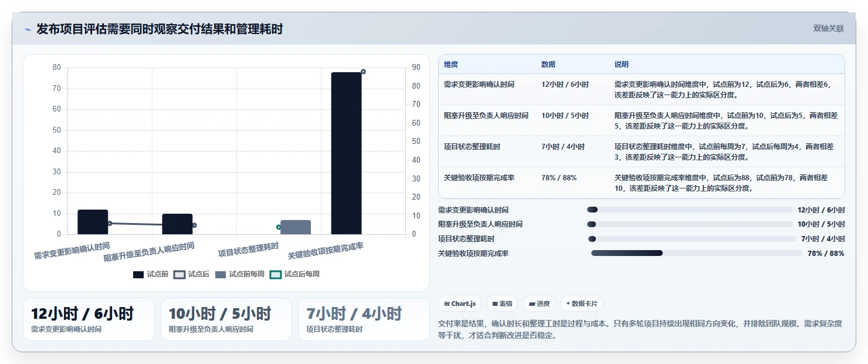The height and width of the screenshot is (364, 868).
Task: Select the table cell 关键验收项按期完成率
Action: pos(487,183)
